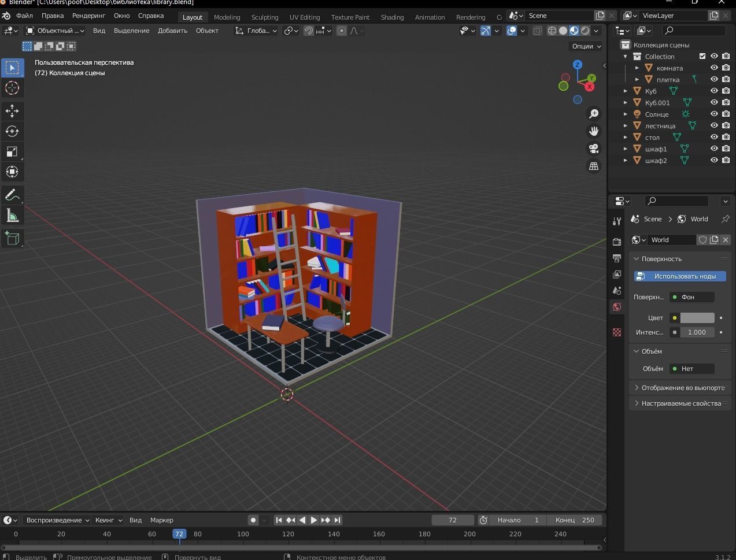Switch to Shading workspace tab
The height and width of the screenshot is (560, 736).
[392, 17]
